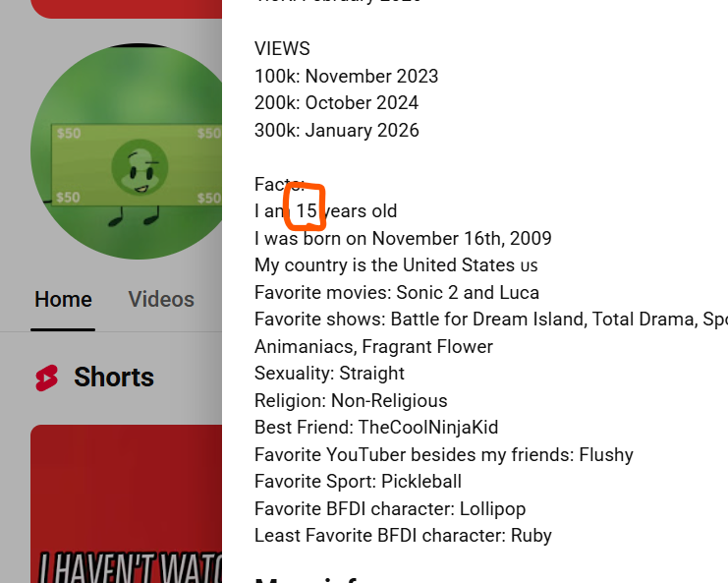Click the "Favorite movies: Sonic 2 and Luca" line

(x=397, y=293)
